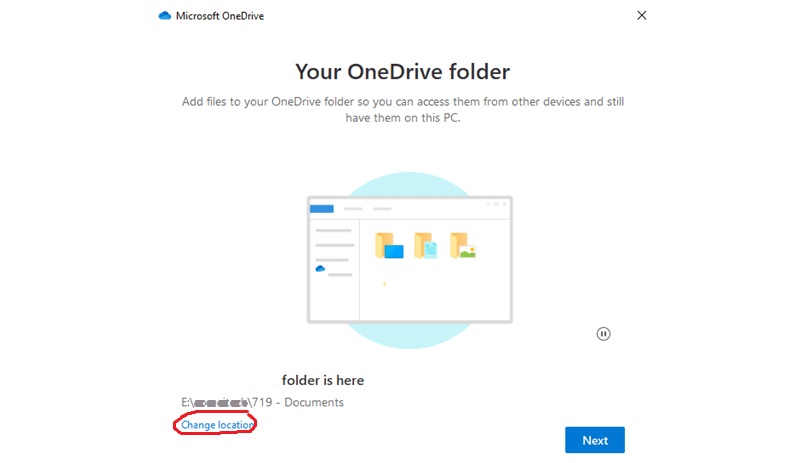Viewport: 800px width, 463px height.
Task: Pause the animation with the pause icon
Action: click(603, 334)
